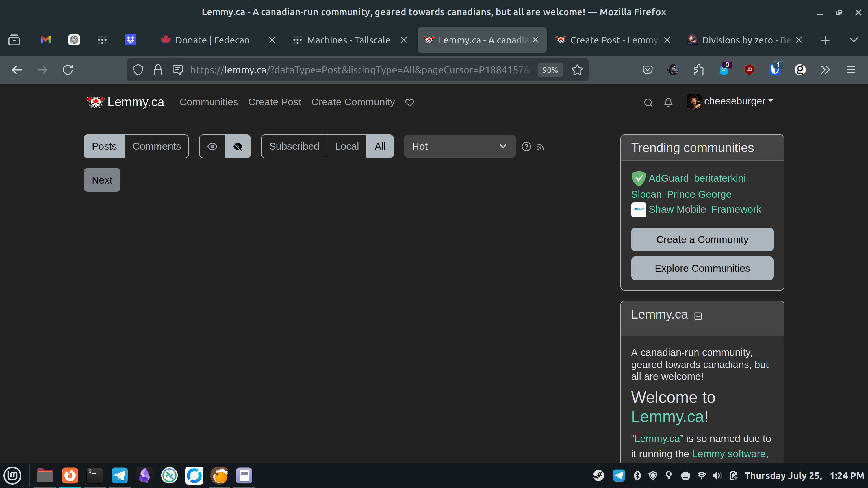Switch feed to Comments
Screen dimensions: 868x488
pyautogui.click(x=157, y=147)
